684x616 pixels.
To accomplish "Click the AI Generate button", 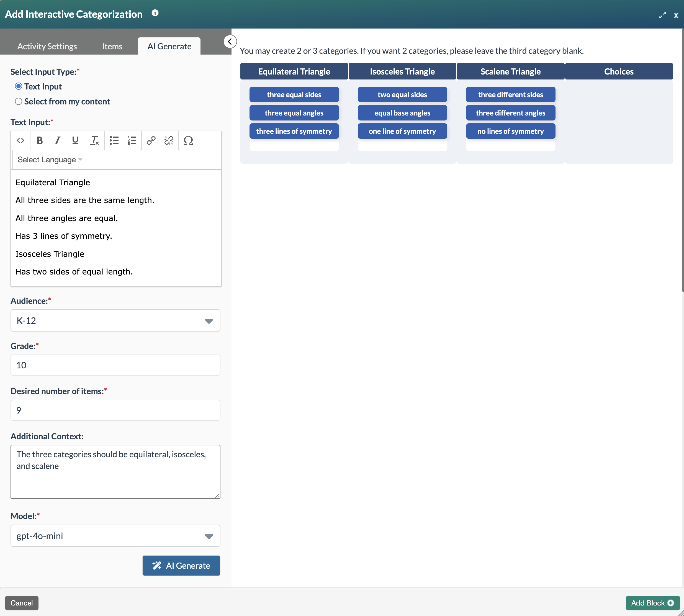I will click(x=181, y=566).
